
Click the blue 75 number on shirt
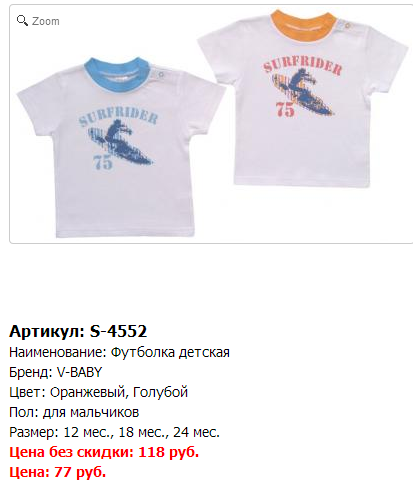[x=103, y=162]
